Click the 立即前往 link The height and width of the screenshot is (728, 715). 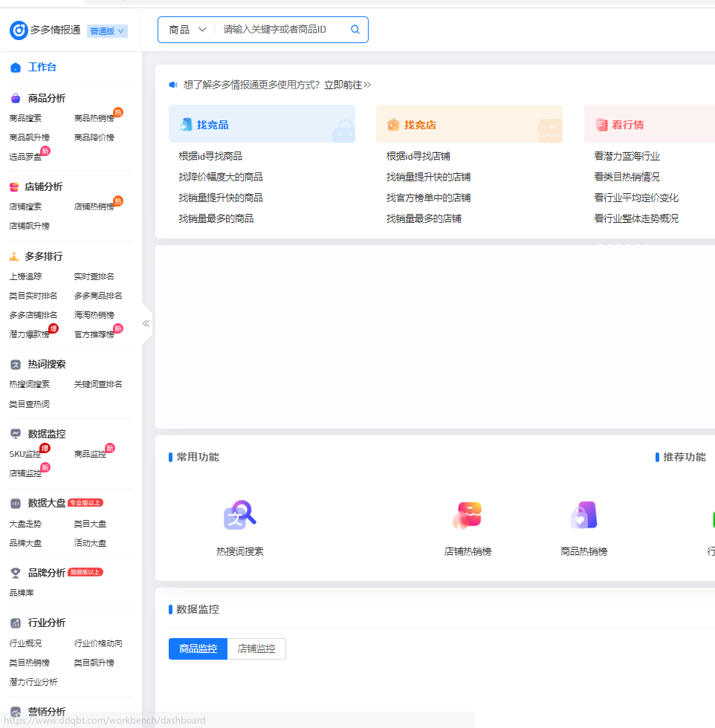coord(347,85)
